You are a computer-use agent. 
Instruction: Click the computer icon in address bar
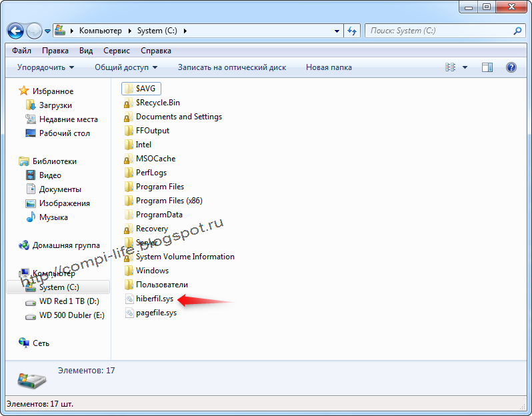tap(60, 31)
